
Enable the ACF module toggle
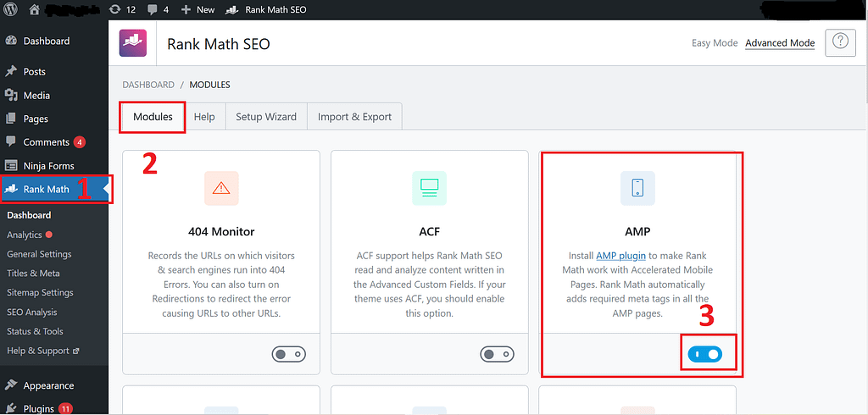pyautogui.click(x=497, y=354)
